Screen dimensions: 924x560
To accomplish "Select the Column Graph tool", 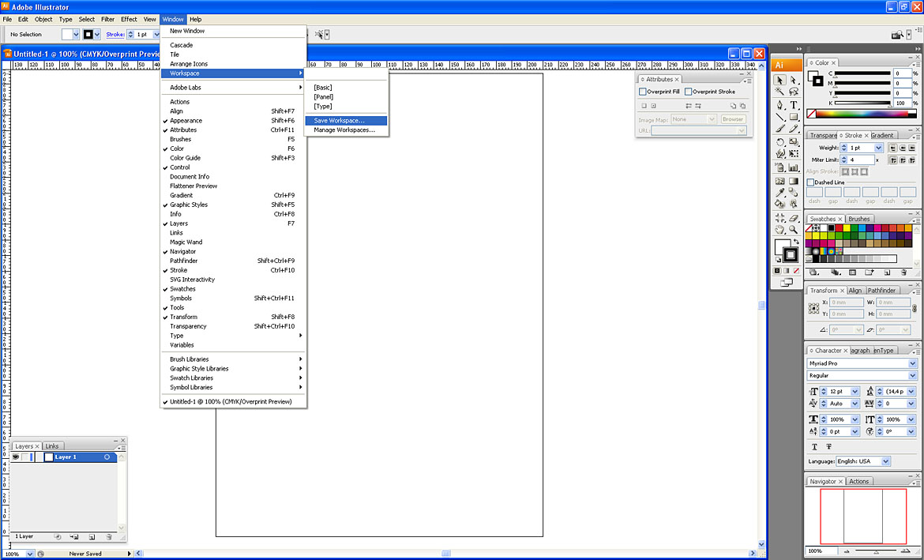I will [794, 168].
